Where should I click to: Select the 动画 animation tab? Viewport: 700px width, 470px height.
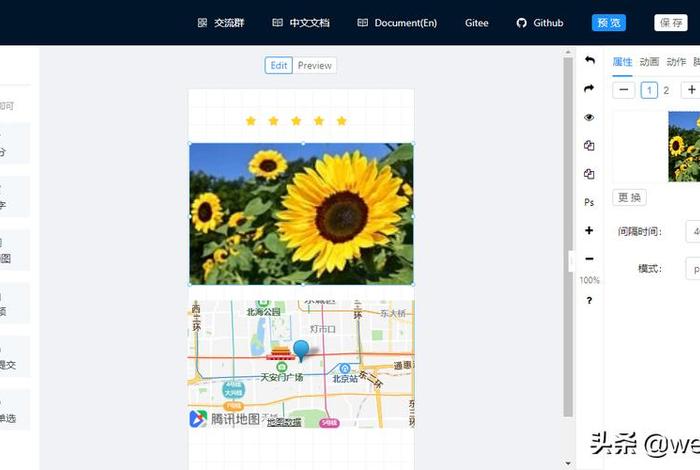coord(649,62)
